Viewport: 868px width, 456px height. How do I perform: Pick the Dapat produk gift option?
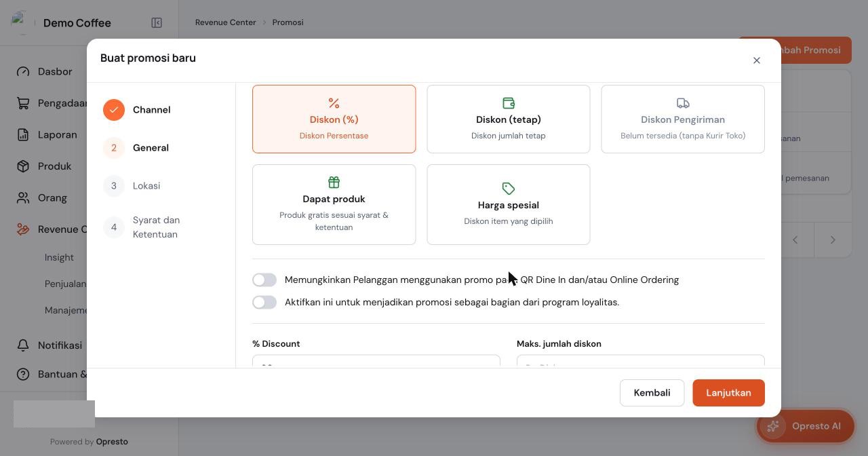(334, 204)
